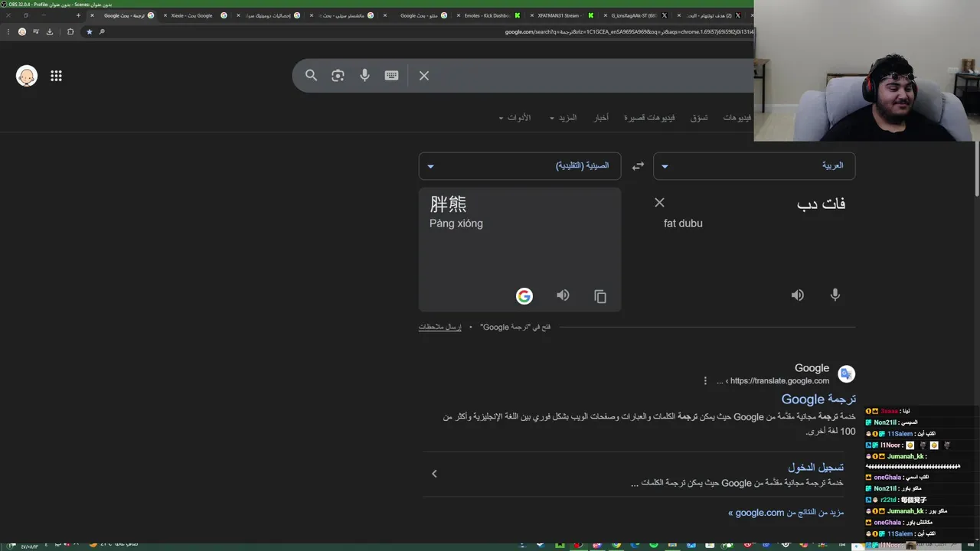Switch to the فيديوهات results tab
The width and height of the screenshot is (980, 551).
pyautogui.click(x=737, y=118)
